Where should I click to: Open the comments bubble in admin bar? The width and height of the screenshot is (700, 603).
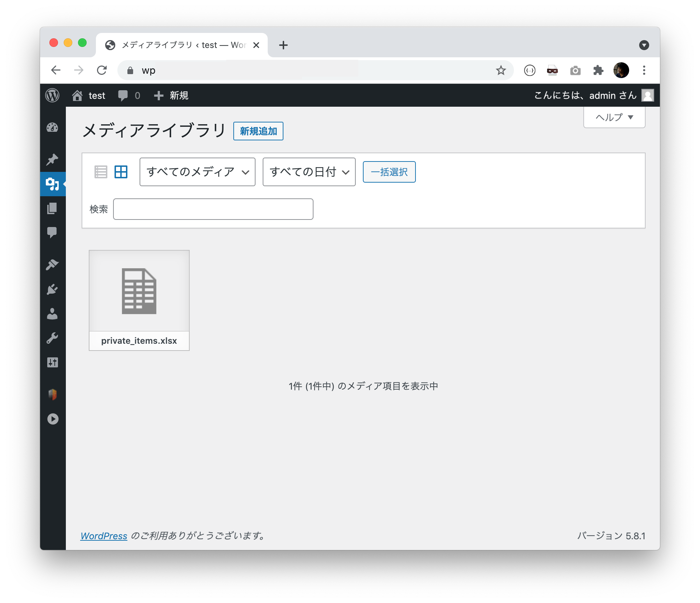pyautogui.click(x=123, y=95)
